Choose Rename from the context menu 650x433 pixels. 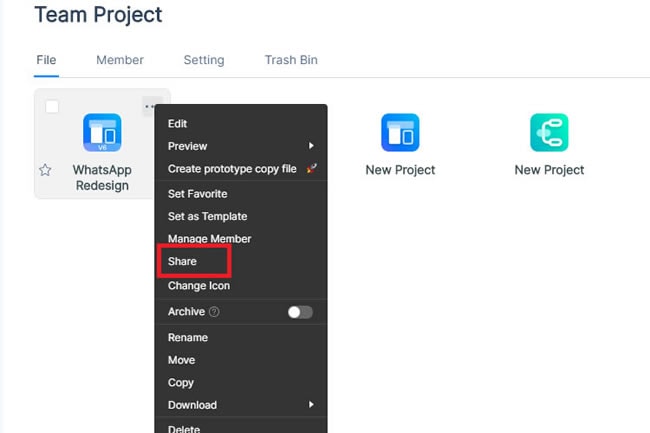241,338
